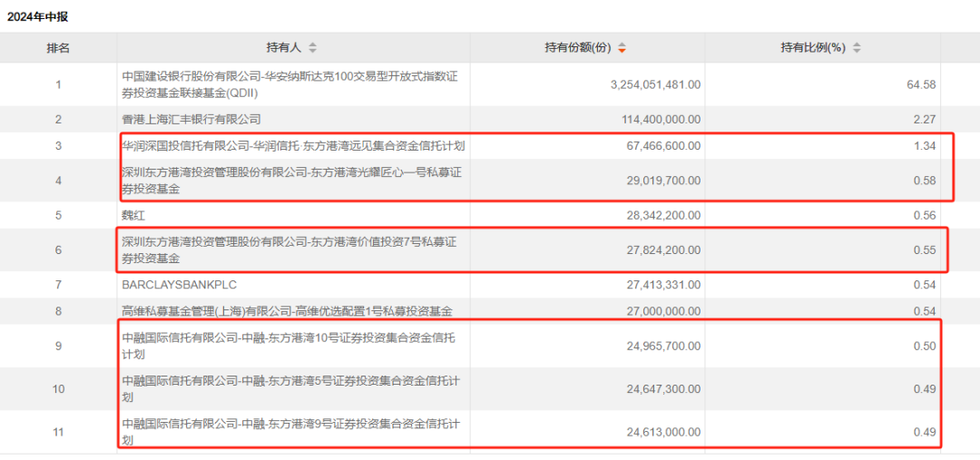Click holding ratio 0.50
Viewport: 980px width, 460px height.
pos(926,347)
